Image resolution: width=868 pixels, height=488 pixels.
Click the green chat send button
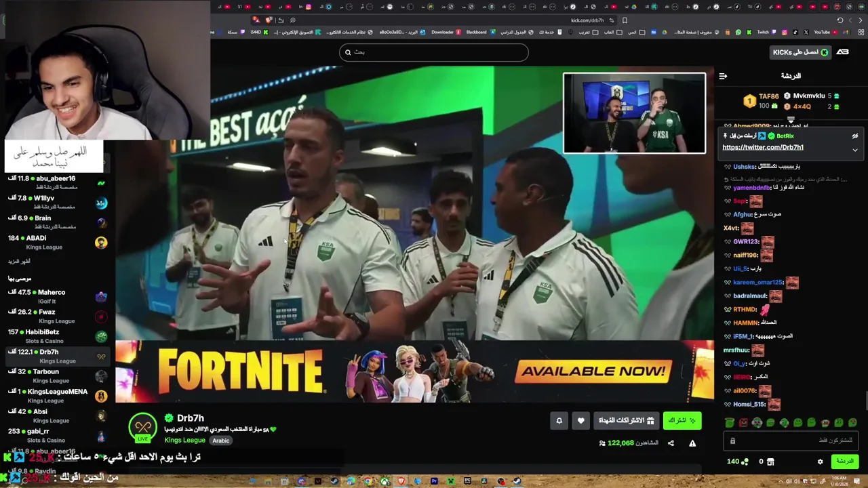(x=845, y=462)
